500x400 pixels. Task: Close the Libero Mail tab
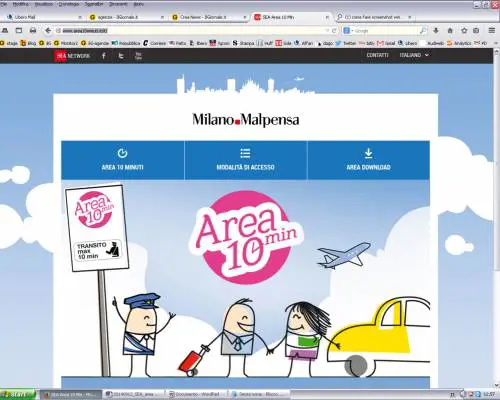click(x=80, y=17)
